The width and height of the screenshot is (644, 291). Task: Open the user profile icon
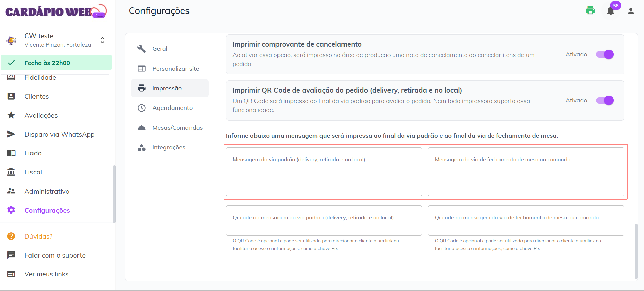tap(631, 11)
